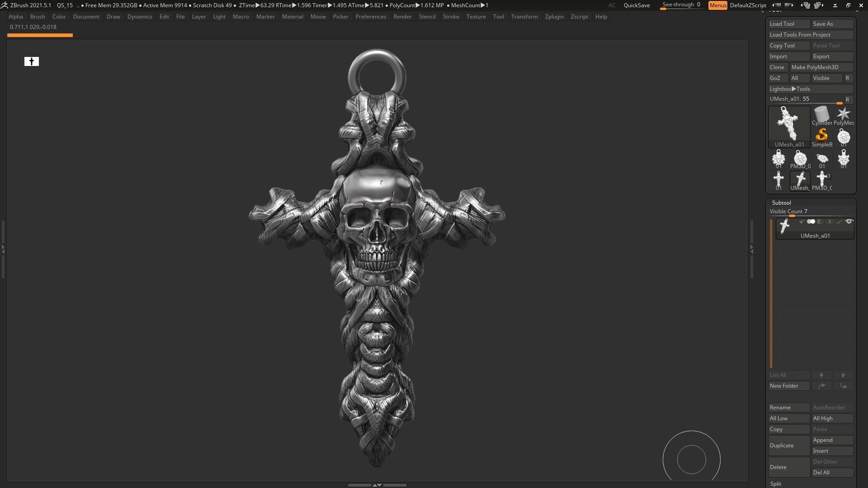868x488 pixels.
Task: Toggle the subtool intersection boolean icon
Action: (x=830, y=221)
